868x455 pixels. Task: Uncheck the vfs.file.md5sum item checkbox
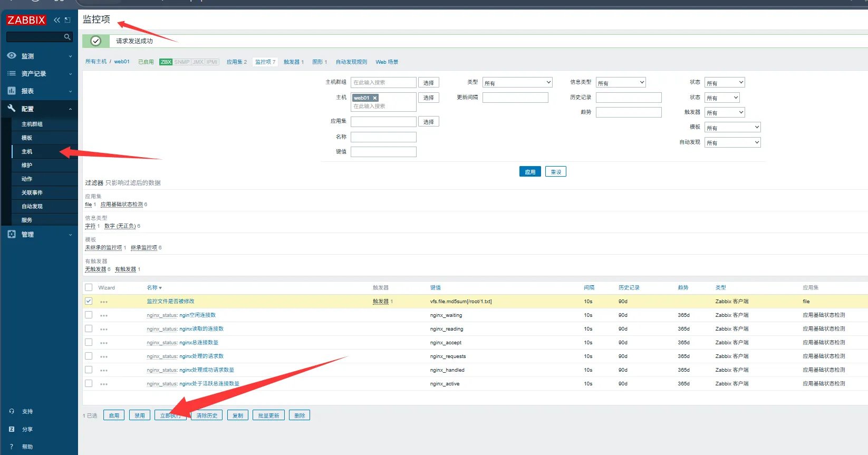click(89, 301)
